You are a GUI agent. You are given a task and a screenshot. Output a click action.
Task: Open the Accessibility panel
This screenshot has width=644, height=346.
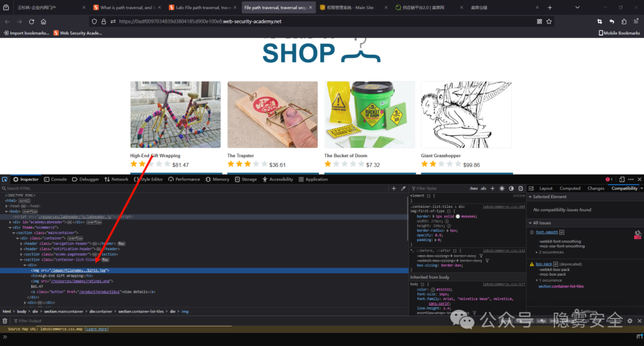(x=278, y=180)
